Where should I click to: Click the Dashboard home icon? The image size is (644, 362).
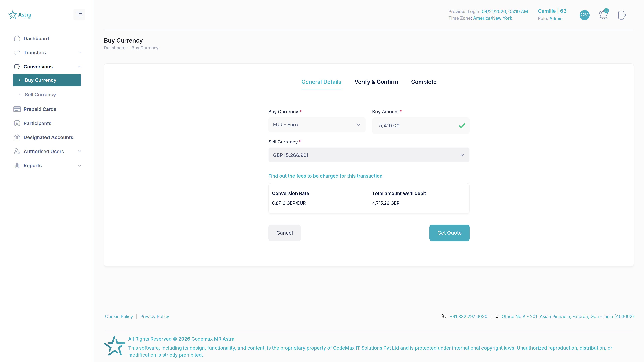pos(17,39)
